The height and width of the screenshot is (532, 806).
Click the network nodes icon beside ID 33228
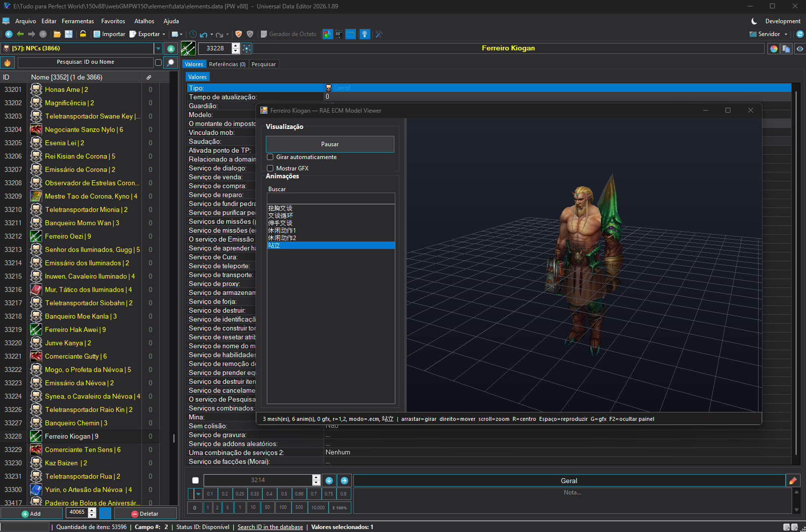pyautogui.click(x=247, y=48)
